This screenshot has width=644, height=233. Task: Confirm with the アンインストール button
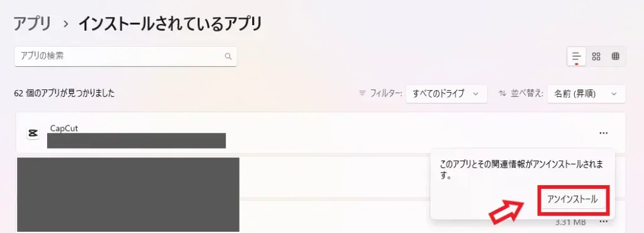tap(572, 199)
